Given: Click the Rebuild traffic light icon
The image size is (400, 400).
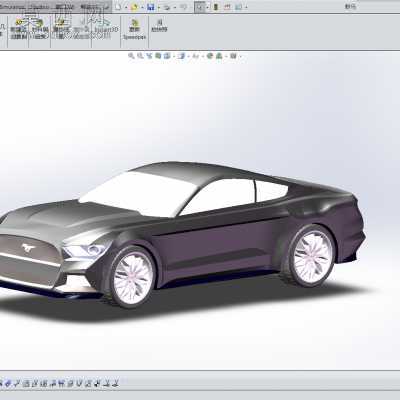Looking at the screenshot, I should (x=216, y=7).
